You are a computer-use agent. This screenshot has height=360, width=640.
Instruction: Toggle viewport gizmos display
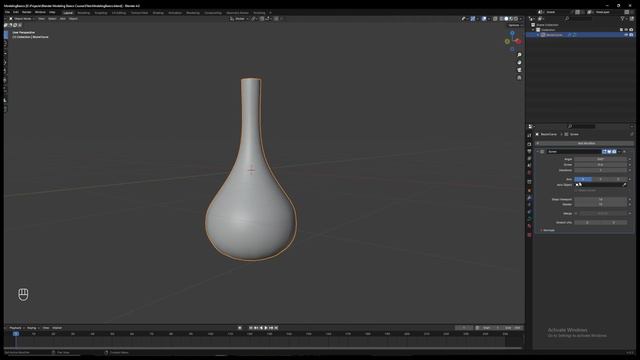pos(473,19)
